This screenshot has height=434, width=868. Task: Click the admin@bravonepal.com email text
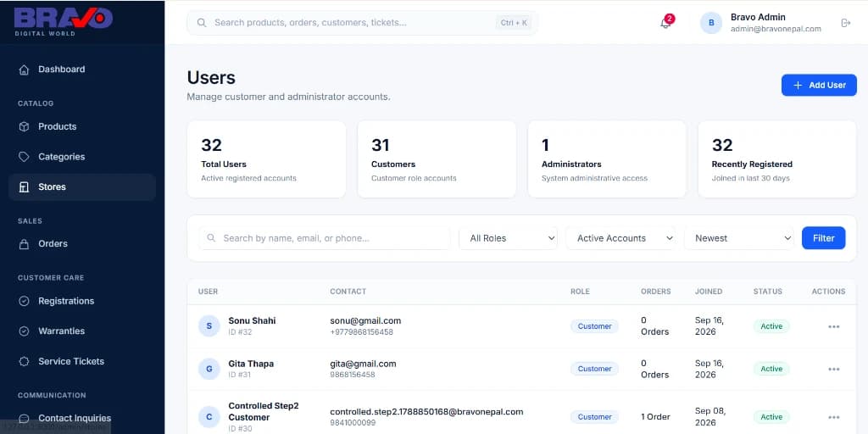tap(776, 29)
